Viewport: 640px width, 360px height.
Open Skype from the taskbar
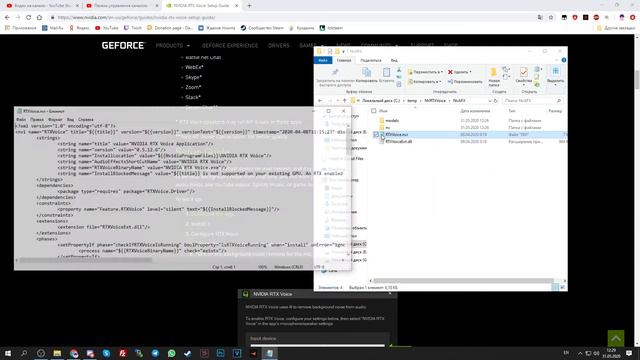point(106,353)
